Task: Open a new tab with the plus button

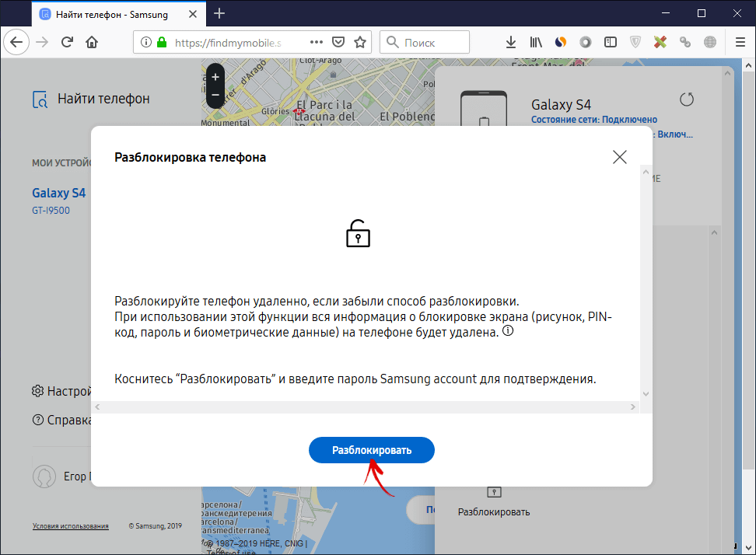Action: click(219, 13)
